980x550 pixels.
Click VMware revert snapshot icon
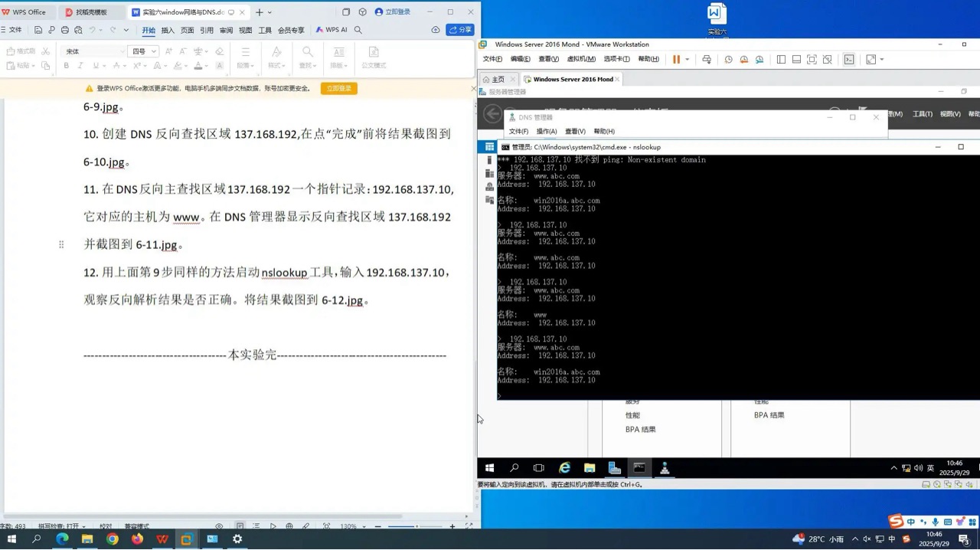click(x=743, y=59)
